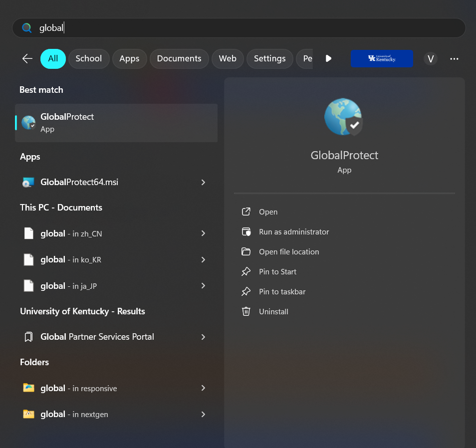Open the global document in ko_KR
The width and height of the screenshot is (476, 448).
[x=116, y=259]
